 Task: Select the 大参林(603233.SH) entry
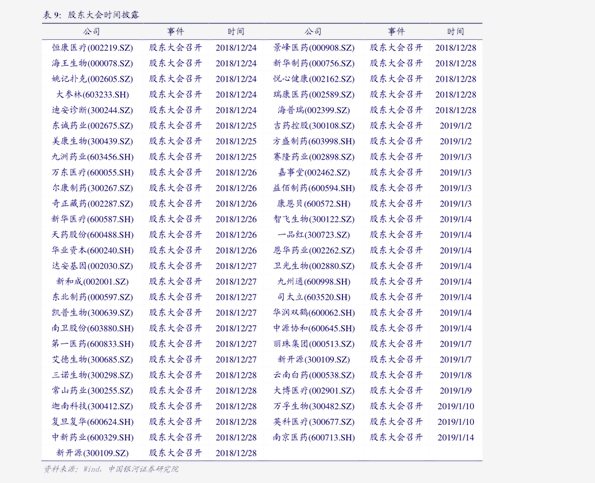tap(93, 94)
